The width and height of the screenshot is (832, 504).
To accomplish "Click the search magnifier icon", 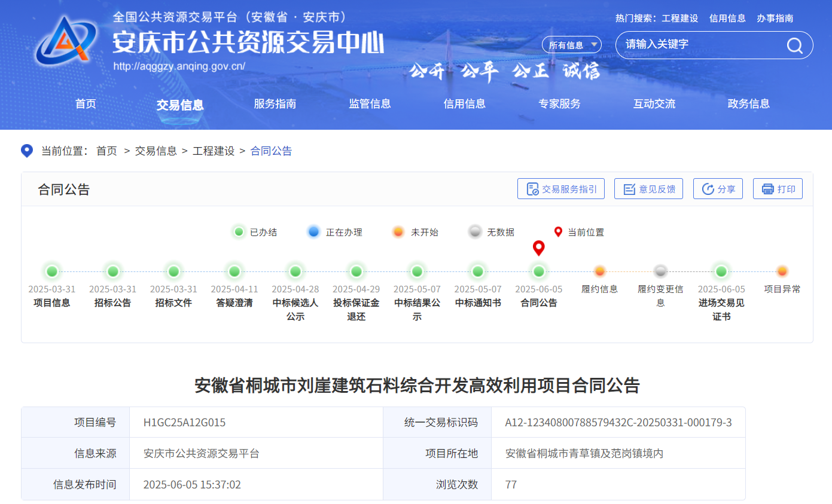I will (794, 45).
